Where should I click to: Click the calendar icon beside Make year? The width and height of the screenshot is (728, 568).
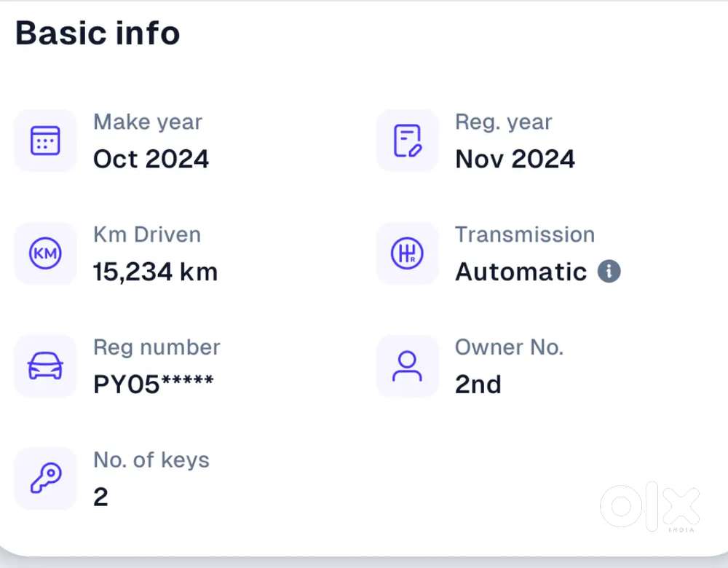[45, 141]
